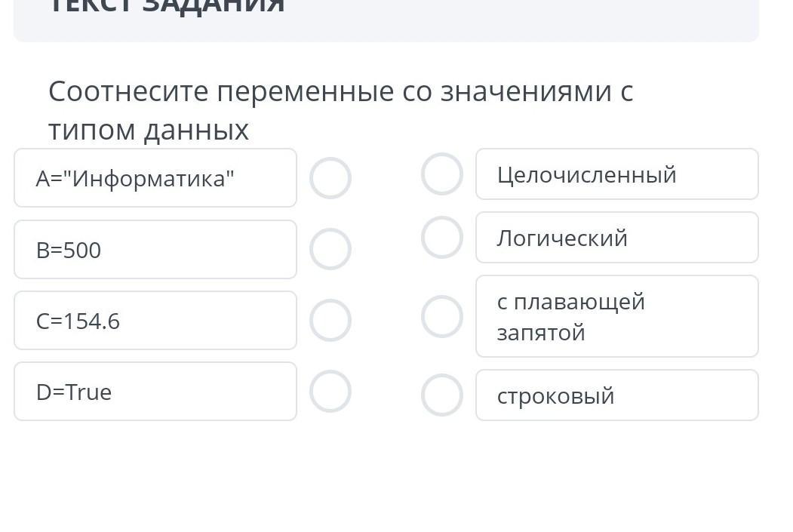The width and height of the screenshot is (793, 532).
Task: Choose the Логический data type box
Action: click(616, 238)
